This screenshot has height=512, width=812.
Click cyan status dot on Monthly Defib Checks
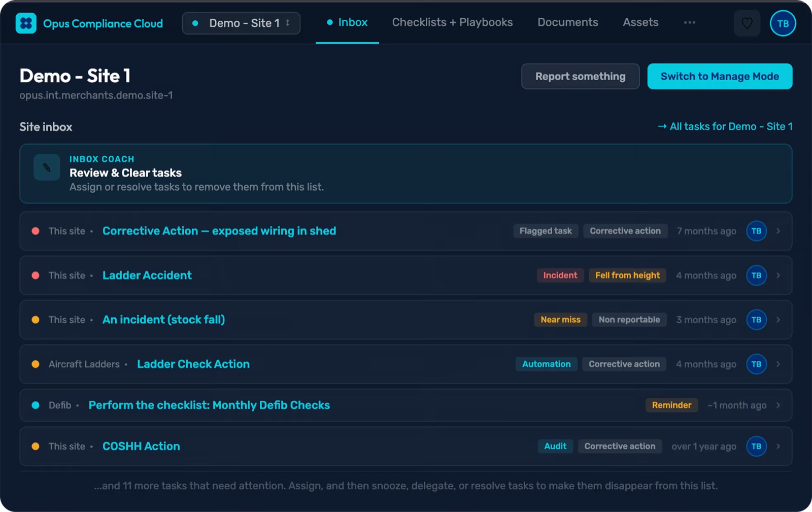(36, 405)
